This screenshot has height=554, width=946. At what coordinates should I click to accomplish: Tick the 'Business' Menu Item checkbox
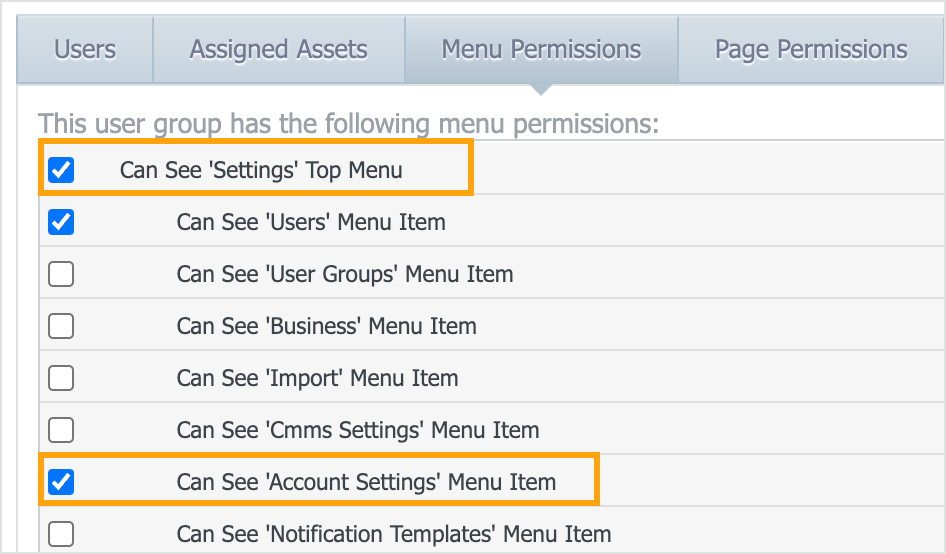coord(62,326)
